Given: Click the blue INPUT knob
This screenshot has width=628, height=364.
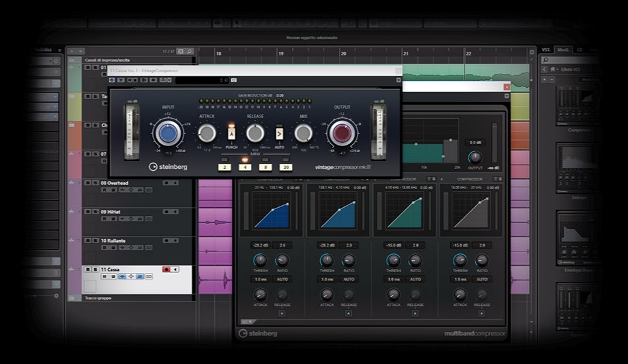Looking at the screenshot, I should click(167, 133).
